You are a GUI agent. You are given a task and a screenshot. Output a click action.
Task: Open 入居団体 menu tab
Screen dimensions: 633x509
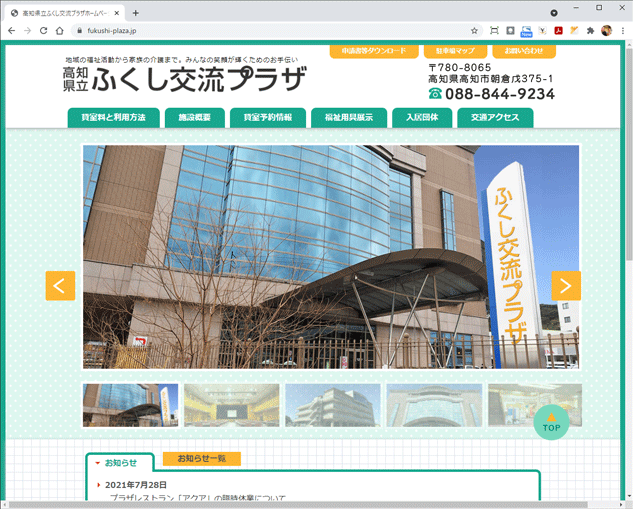click(x=422, y=117)
